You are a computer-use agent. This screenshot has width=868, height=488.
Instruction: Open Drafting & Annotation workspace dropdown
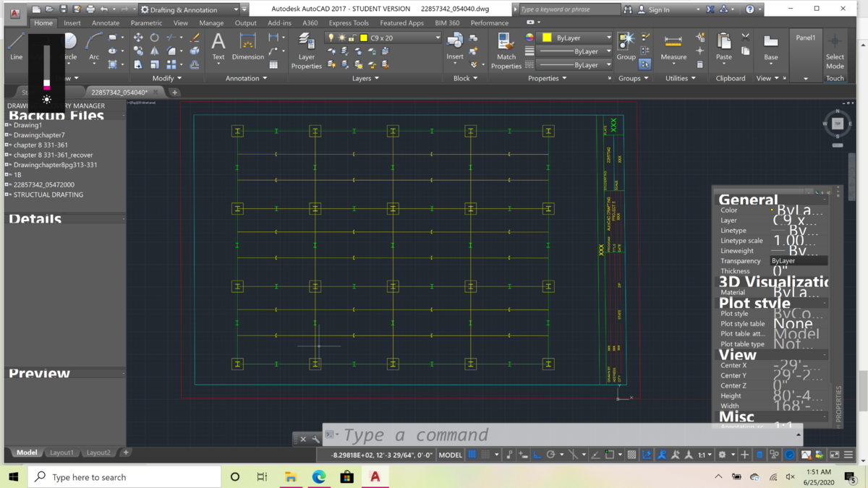pyautogui.click(x=190, y=9)
